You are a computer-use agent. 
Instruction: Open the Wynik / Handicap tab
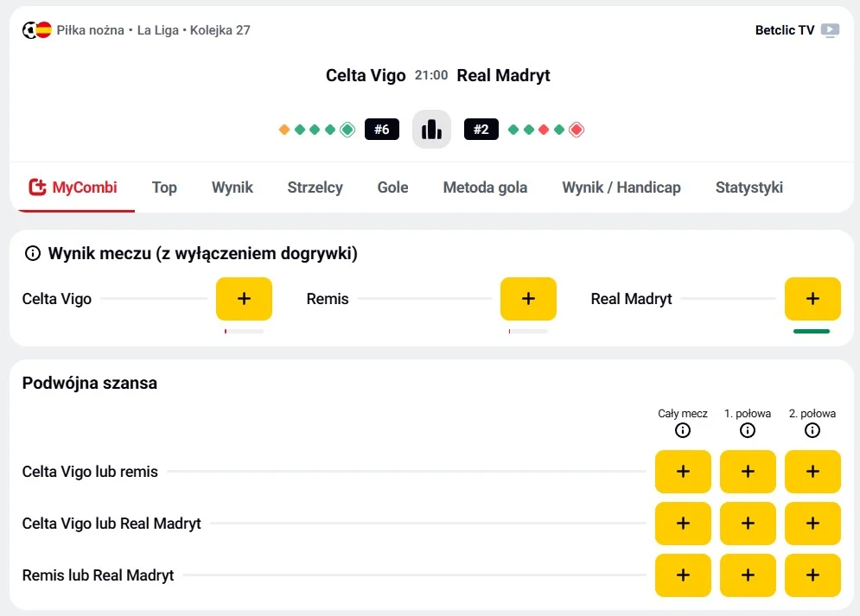tap(621, 187)
